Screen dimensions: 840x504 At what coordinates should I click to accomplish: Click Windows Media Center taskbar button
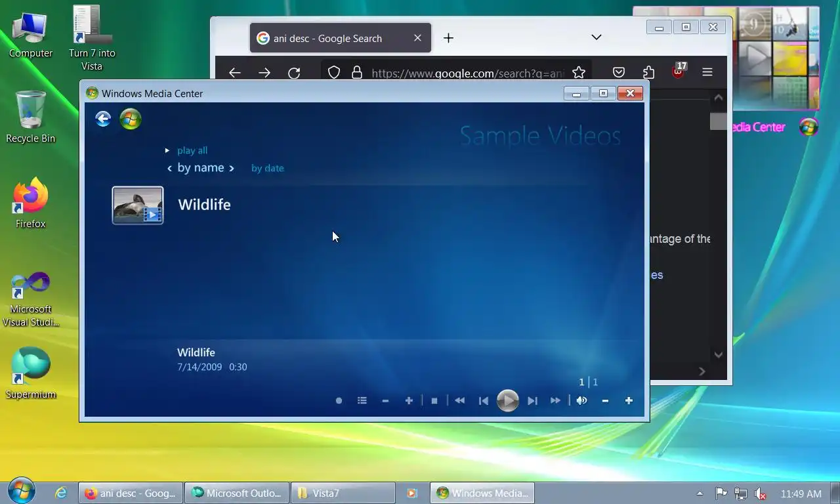coord(482,493)
